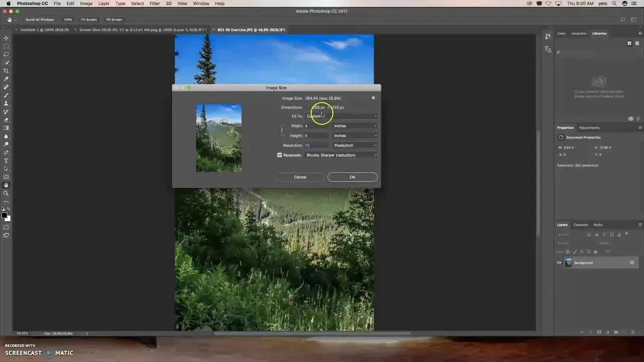Screen dimensions: 644x362
Task: Select the Type tool
Action: [x=7, y=161]
